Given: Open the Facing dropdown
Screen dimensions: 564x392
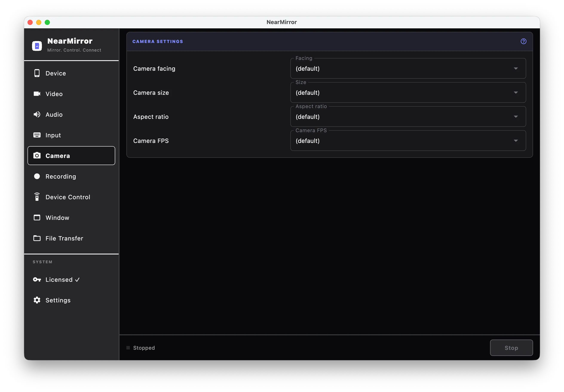Looking at the screenshot, I should click(x=408, y=69).
